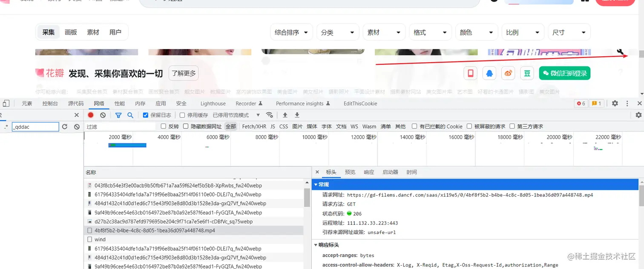Viewport: 644px width, 269px height.
Task: Show the 1 warning badge
Action: (x=596, y=104)
